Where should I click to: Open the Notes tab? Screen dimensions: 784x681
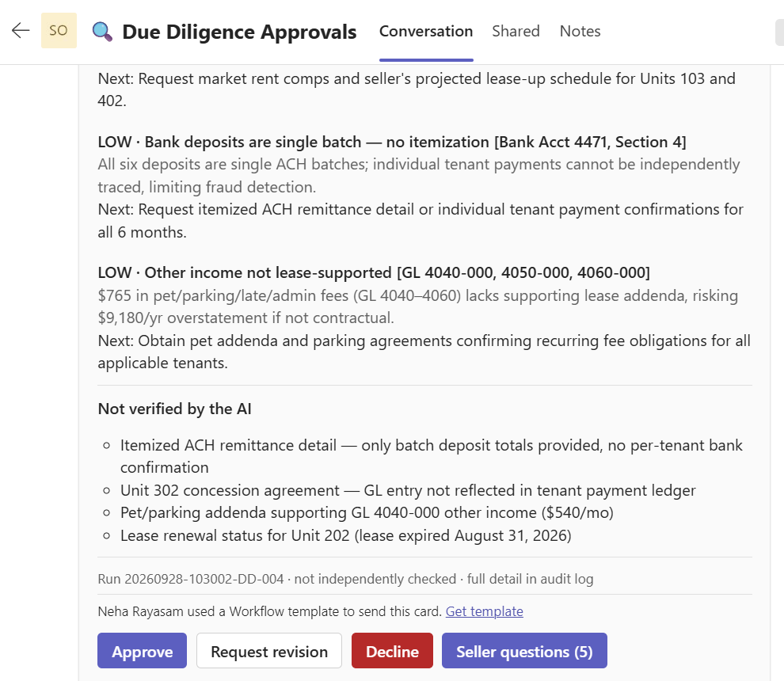pos(580,31)
